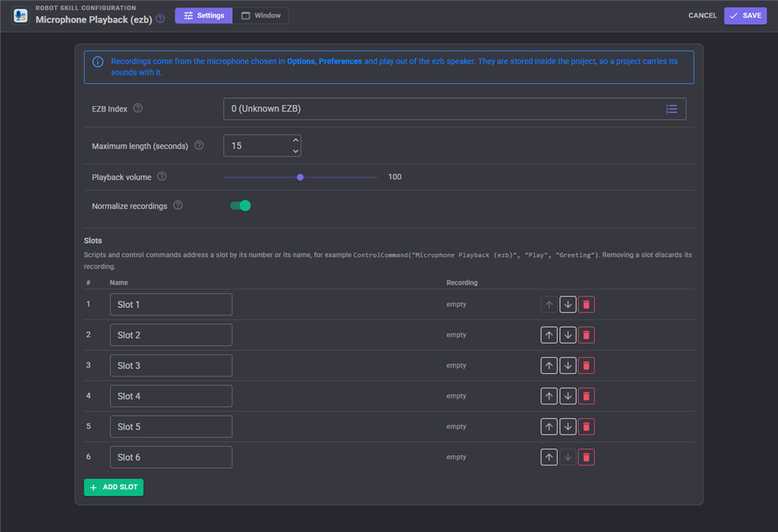778x532 pixels.
Task: Edit the Slot 4 name field
Action: click(x=171, y=396)
